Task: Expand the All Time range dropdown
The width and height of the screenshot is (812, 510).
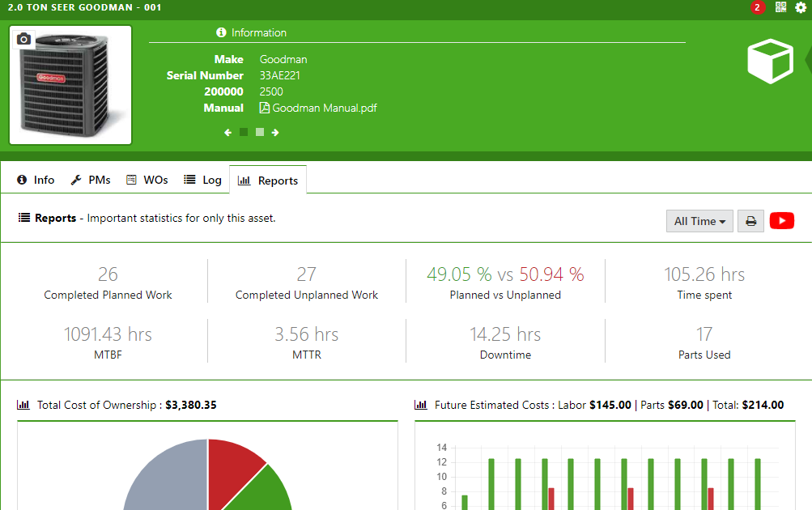Action: point(699,221)
